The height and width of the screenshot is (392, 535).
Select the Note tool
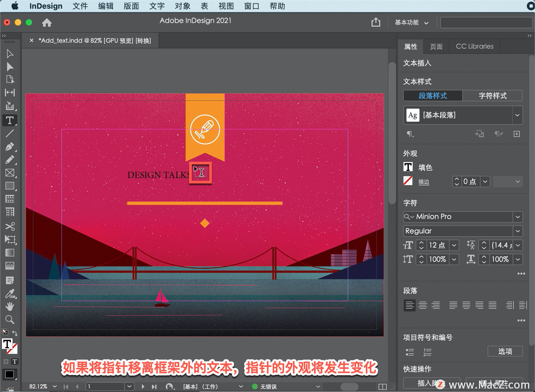point(10,280)
